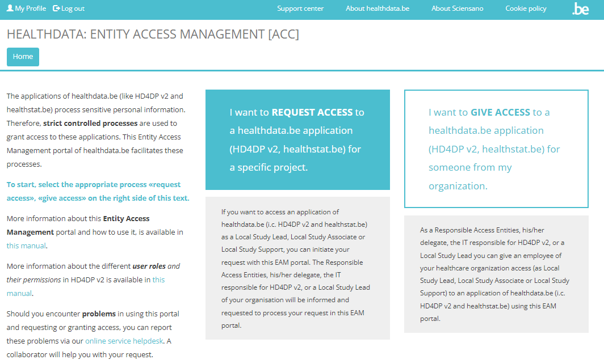
Task: Click the user profile icon
Action: pos(10,9)
